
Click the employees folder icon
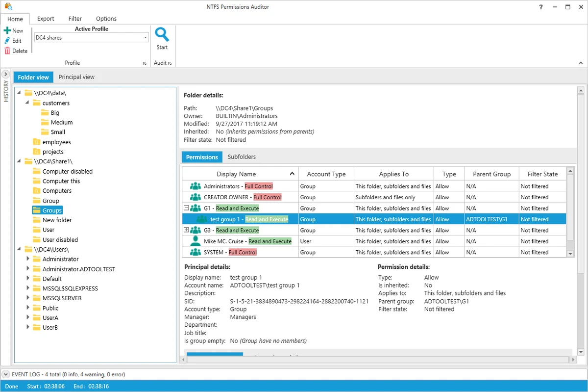click(x=37, y=142)
